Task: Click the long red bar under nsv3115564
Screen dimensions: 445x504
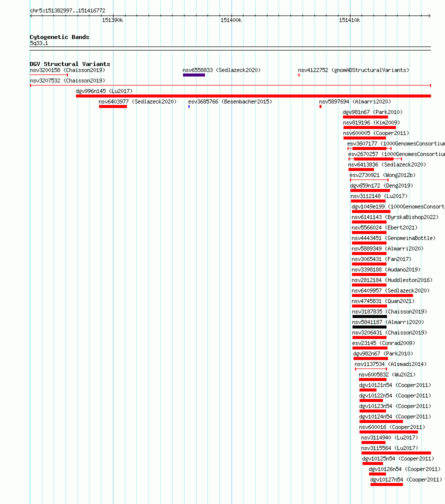Action: (396, 453)
